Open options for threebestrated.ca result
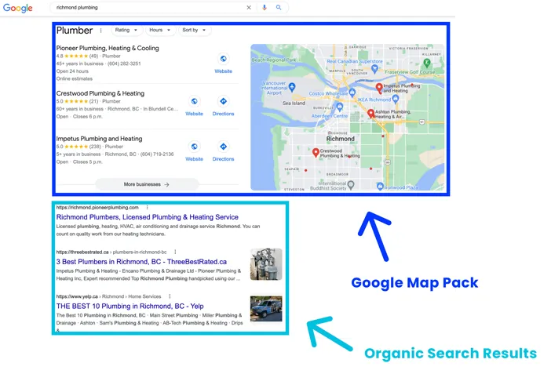551x392 pixels. click(175, 252)
